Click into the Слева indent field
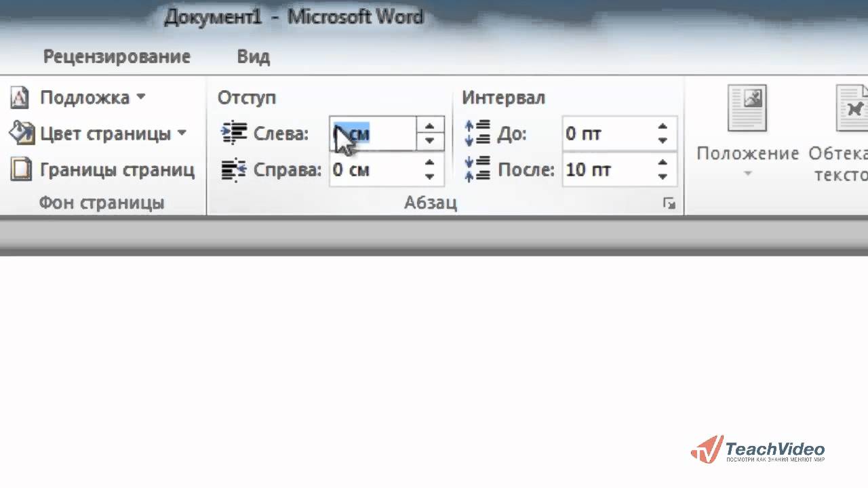This screenshot has height=488, width=868. tap(372, 133)
